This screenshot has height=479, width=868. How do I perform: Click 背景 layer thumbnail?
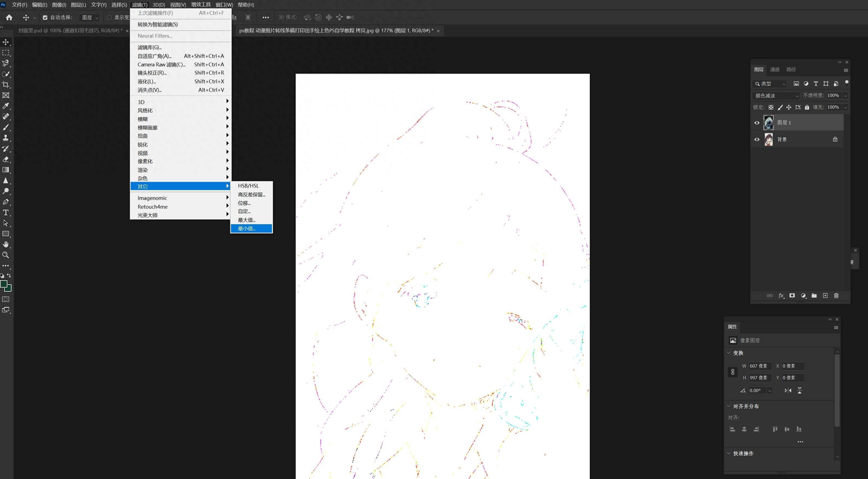[769, 140]
